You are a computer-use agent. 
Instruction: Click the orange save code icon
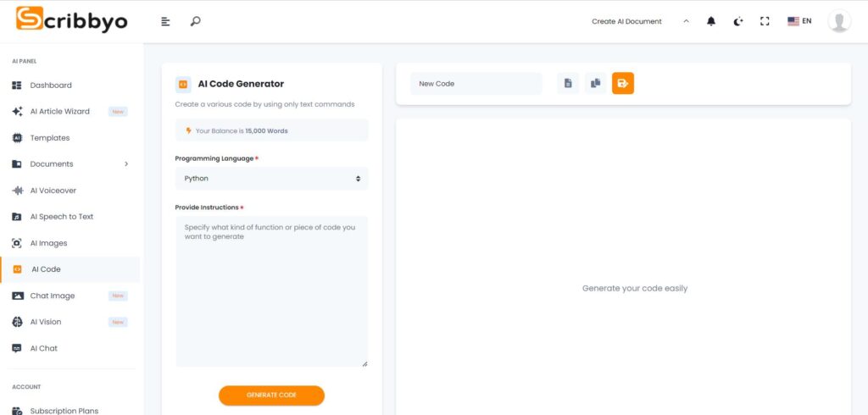[623, 83]
